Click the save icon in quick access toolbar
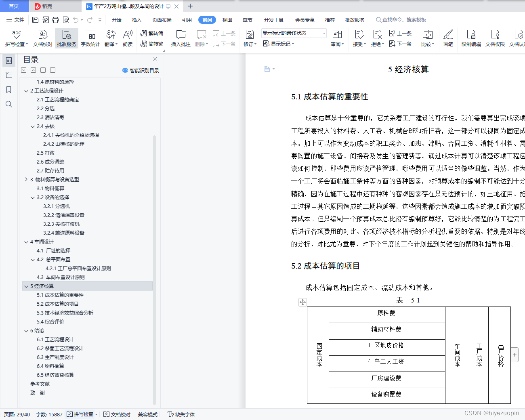Viewport: 525px width, 420px height. [35, 20]
